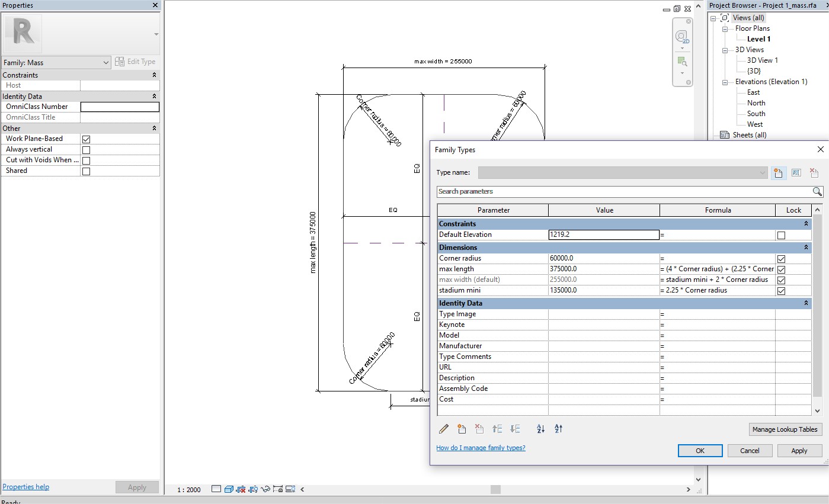
Task: Click the Temporary Hide/Isolate glasses icon
Action: [265, 489]
